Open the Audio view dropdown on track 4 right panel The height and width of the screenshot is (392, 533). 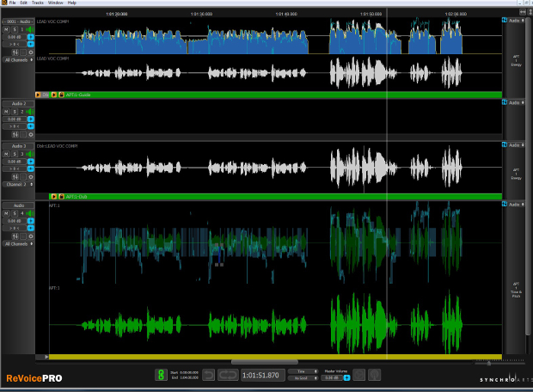[516, 205]
